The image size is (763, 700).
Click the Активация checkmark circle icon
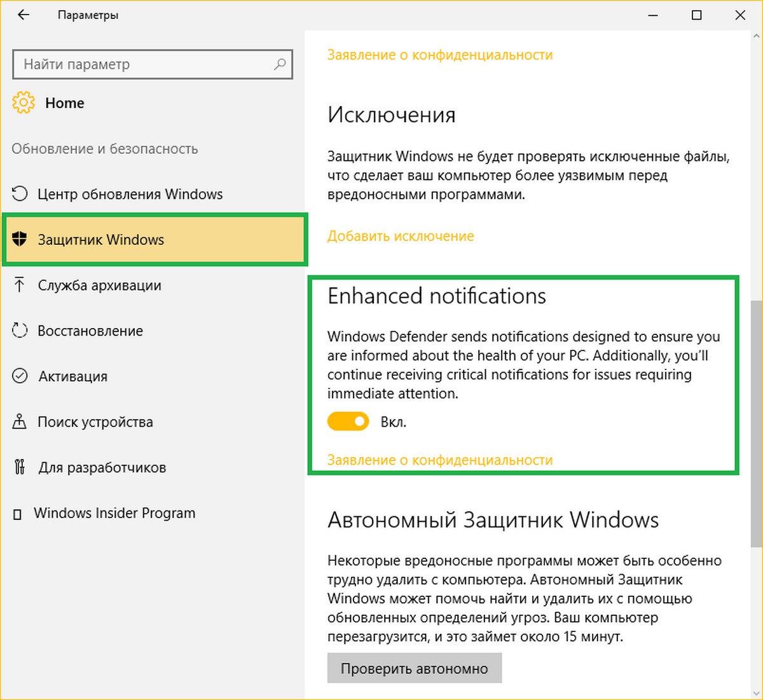[20, 376]
